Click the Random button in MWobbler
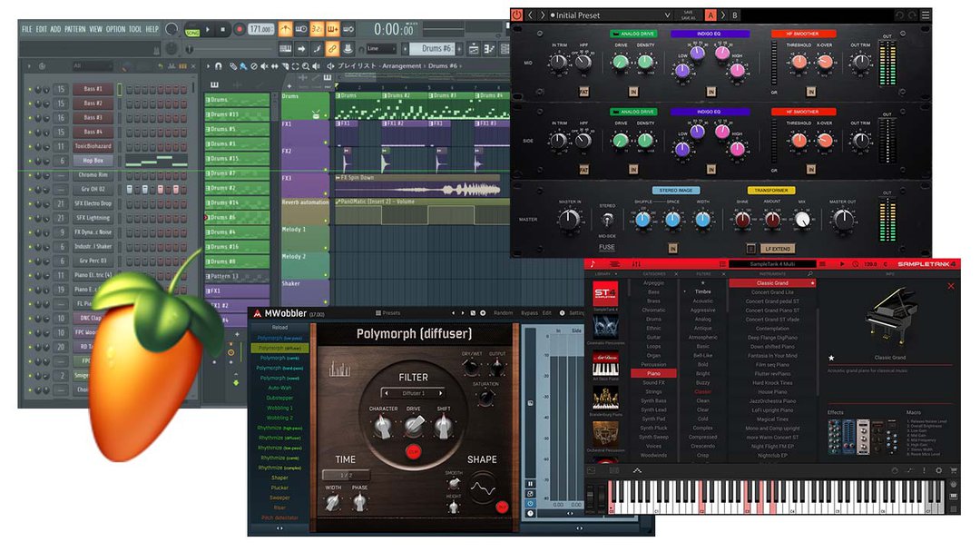 [503, 312]
